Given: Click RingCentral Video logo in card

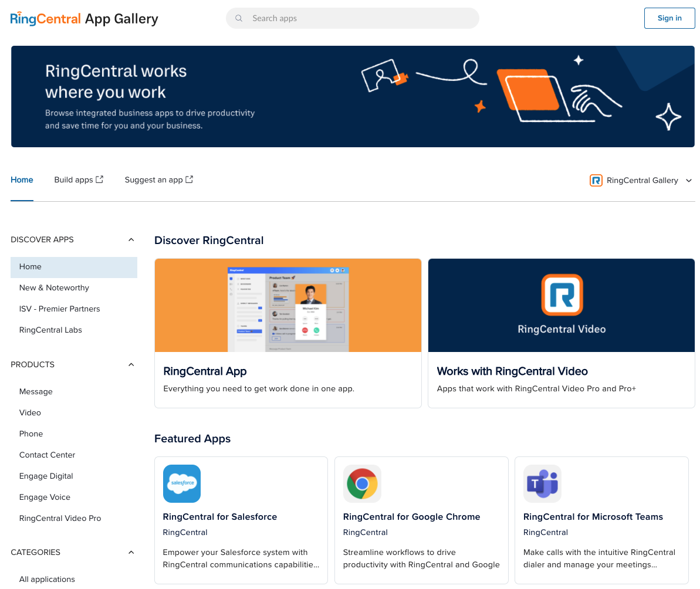Looking at the screenshot, I should [562, 295].
